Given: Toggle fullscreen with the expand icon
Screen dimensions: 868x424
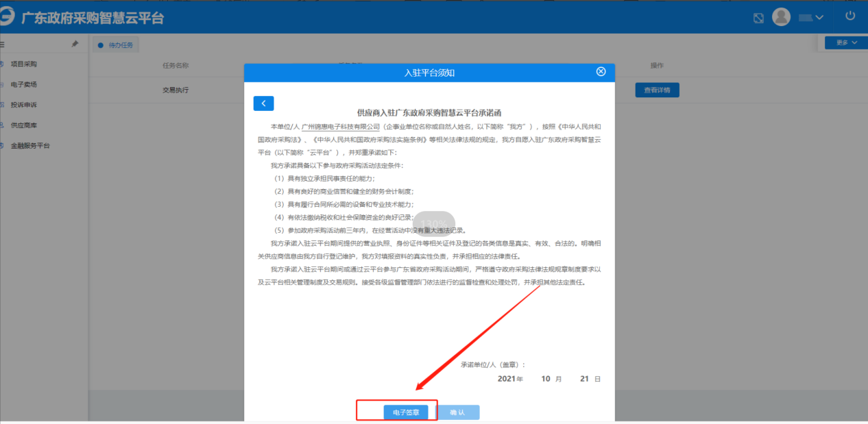Looking at the screenshot, I should click(758, 18).
